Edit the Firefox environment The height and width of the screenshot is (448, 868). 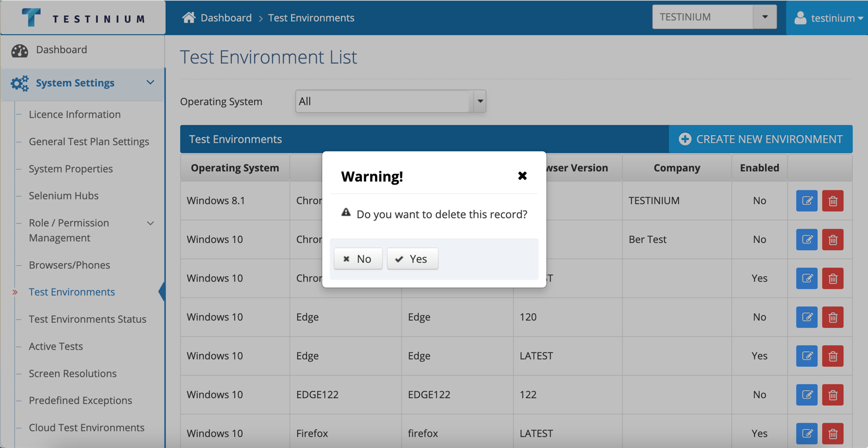807,434
